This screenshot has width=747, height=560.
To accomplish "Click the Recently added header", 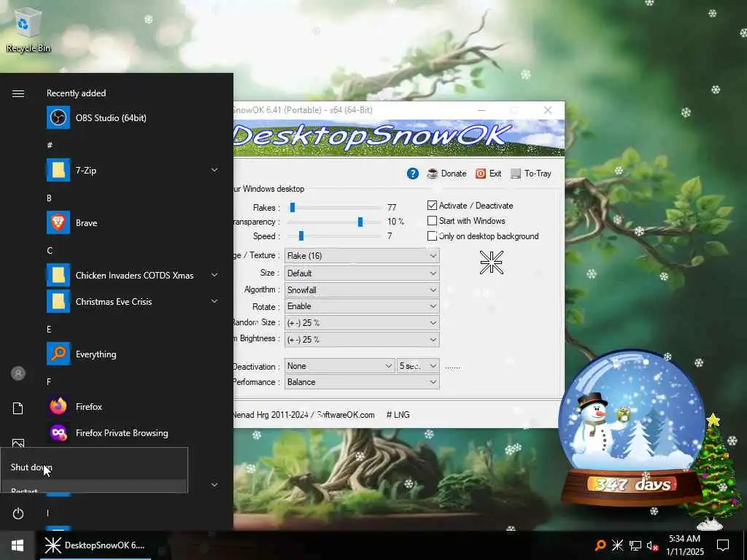I will pos(76,93).
